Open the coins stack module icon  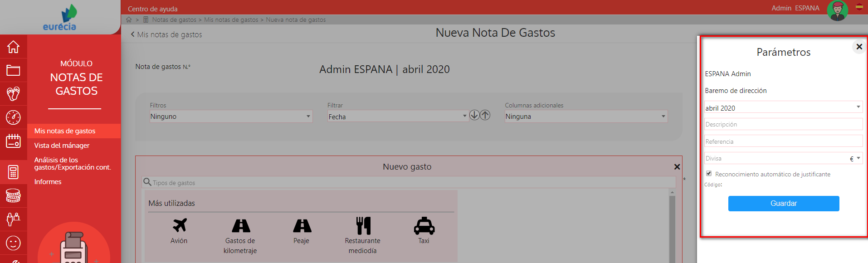coord(13,196)
